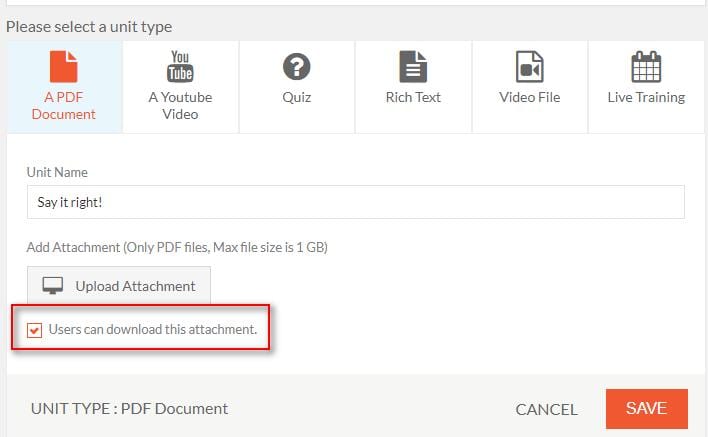This screenshot has height=437, width=708.
Task: Uncheck Users can download this attachment
Action: point(34,330)
